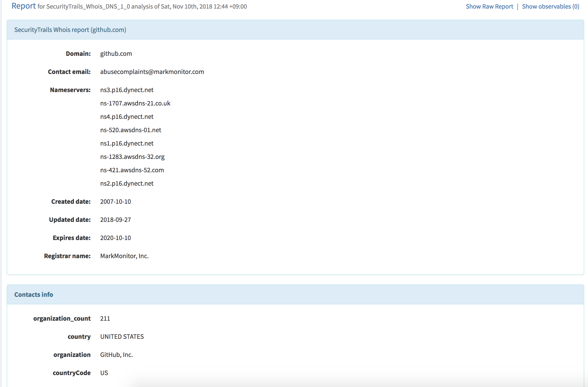Viewport: 588px width, 387px height.
Task: Click the Contacts info panel header
Action: click(34, 294)
